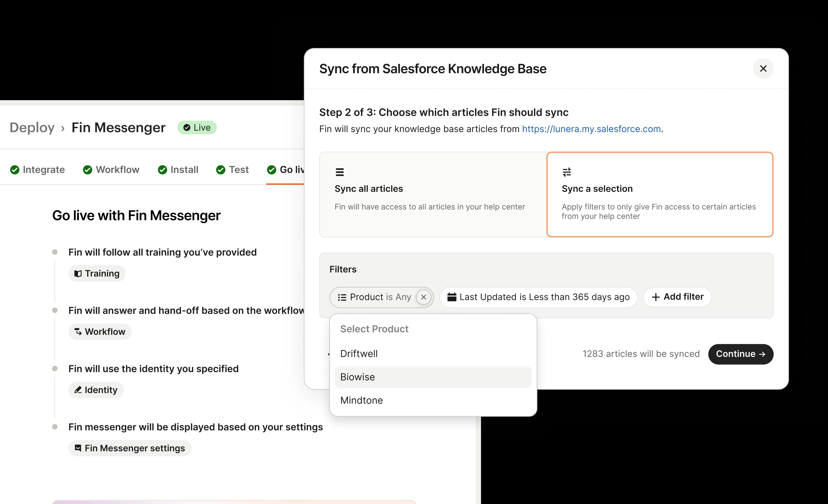
Task: Open the Last Updated filter dropdown
Action: click(x=538, y=297)
